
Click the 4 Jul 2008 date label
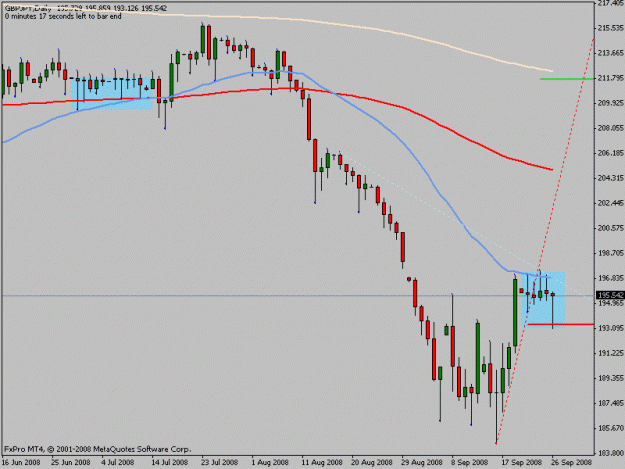[x=118, y=463]
